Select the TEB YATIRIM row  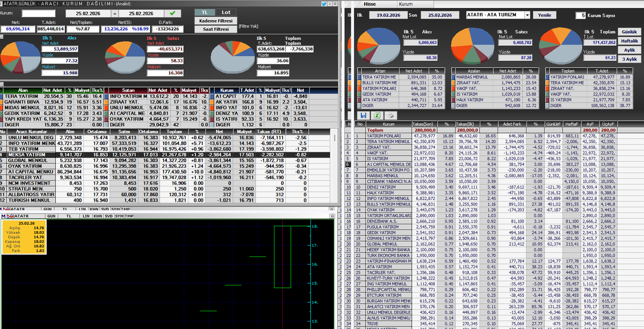[x=166, y=149]
